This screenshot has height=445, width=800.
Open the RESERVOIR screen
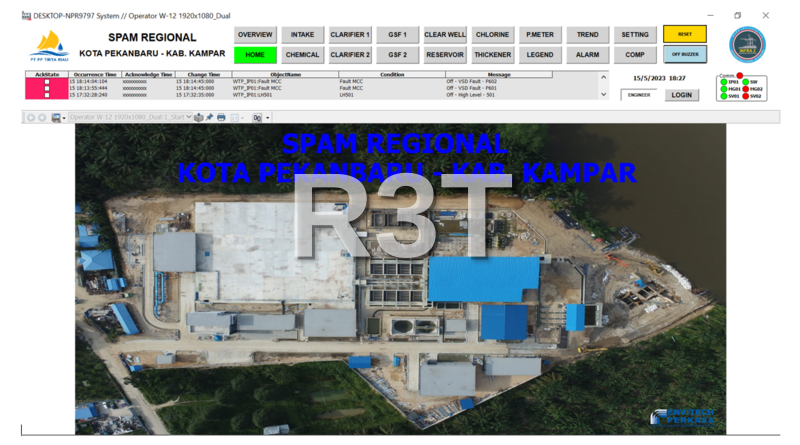pos(445,55)
